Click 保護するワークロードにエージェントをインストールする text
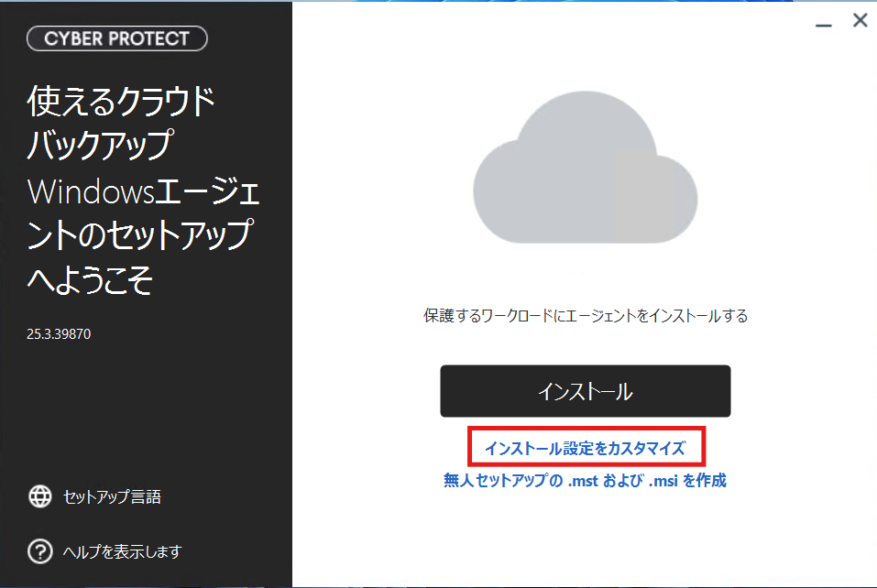This screenshot has width=877, height=588. click(585, 316)
